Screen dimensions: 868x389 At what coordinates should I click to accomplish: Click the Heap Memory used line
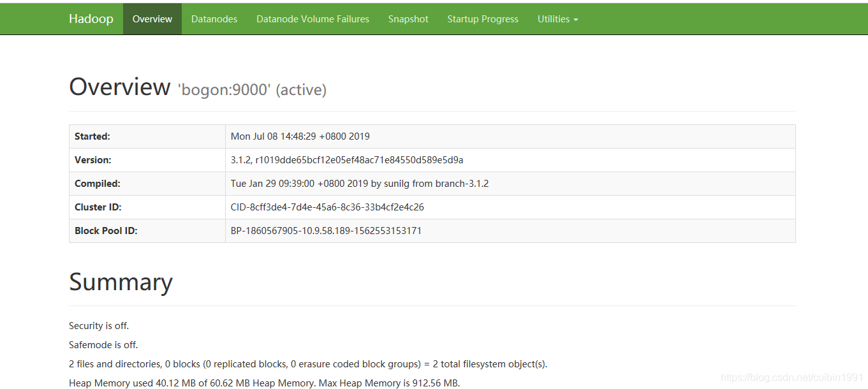pyautogui.click(x=264, y=383)
